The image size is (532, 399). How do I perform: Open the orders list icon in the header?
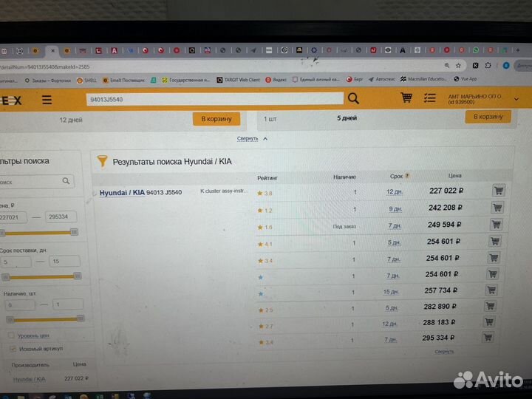click(x=430, y=98)
